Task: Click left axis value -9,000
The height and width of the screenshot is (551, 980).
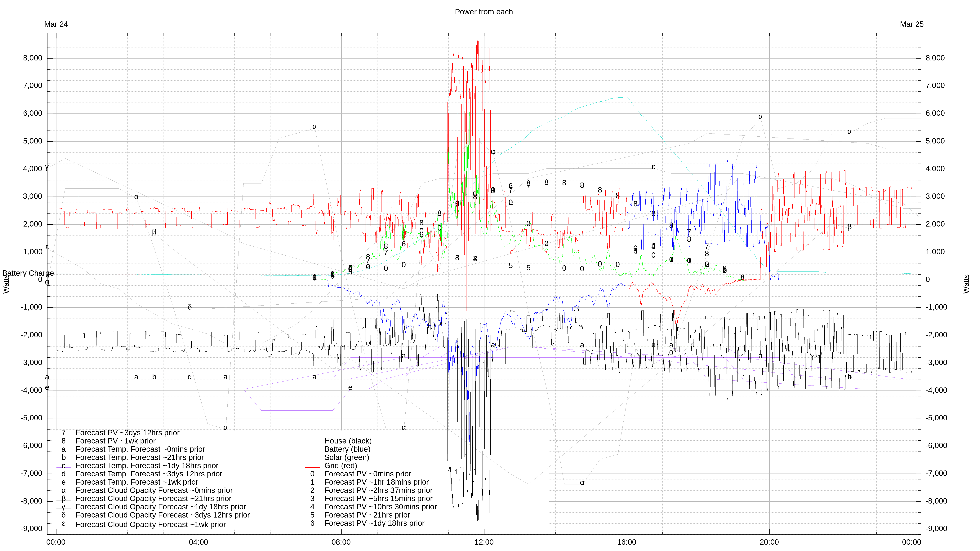Action: pyautogui.click(x=32, y=529)
